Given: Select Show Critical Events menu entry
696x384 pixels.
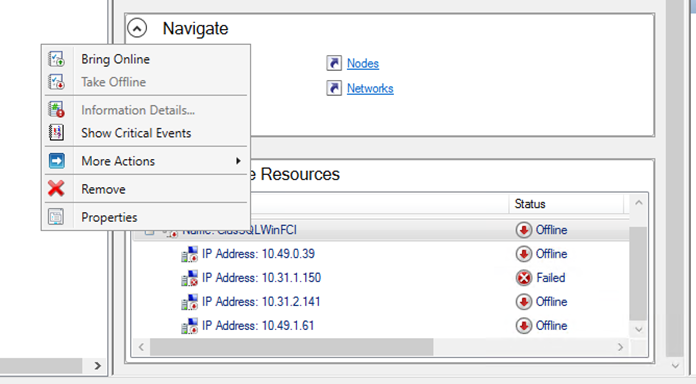Looking at the screenshot, I should 146,133.
